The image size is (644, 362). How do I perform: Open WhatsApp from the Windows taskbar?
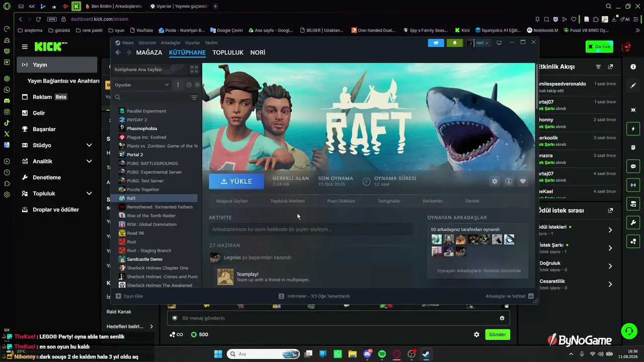(x=338, y=354)
